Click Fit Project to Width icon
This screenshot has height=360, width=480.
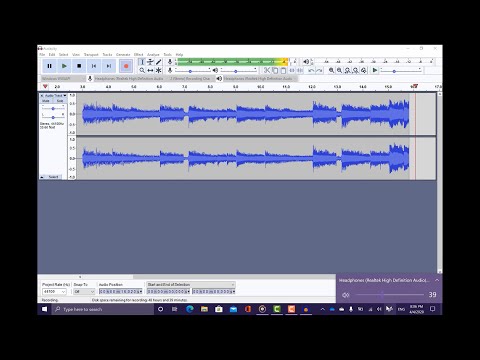[x=356, y=70]
